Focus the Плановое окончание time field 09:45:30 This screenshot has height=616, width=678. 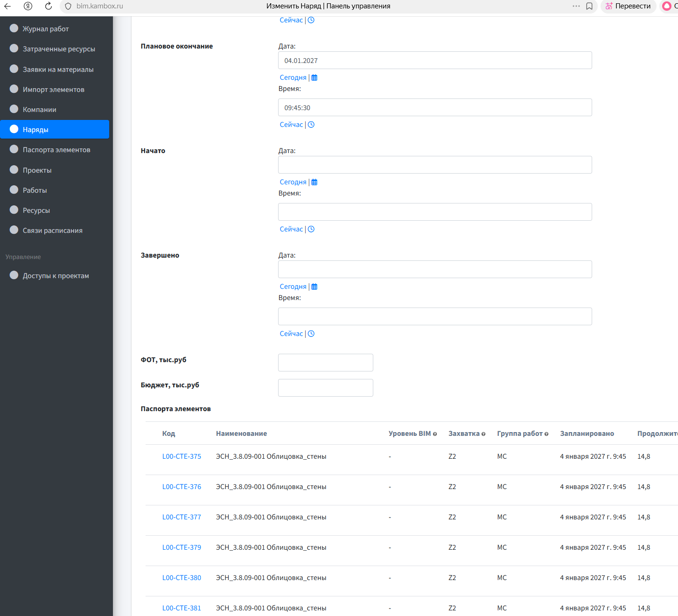(435, 107)
